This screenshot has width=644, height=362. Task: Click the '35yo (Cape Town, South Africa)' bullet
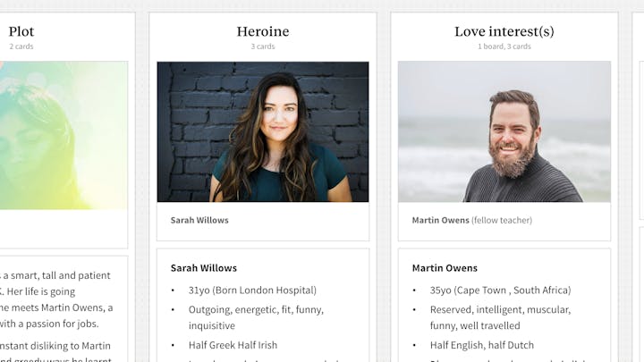pos(500,290)
